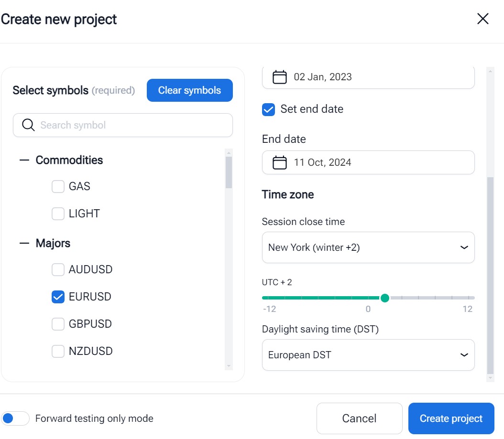This screenshot has width=504, height=439.
Task: Click the start date calendar icon
Action: [280, 77]
